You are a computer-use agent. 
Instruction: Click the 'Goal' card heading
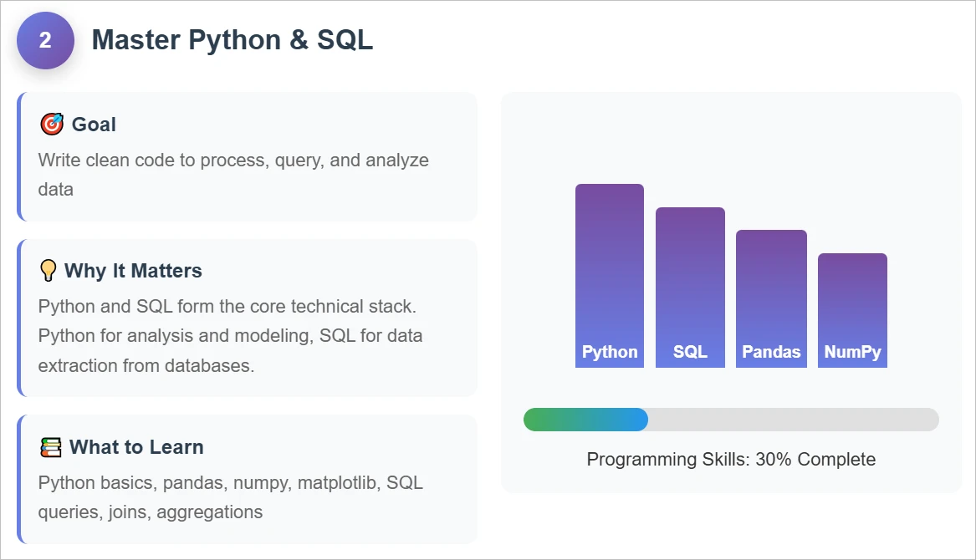[x=94, y=125]
